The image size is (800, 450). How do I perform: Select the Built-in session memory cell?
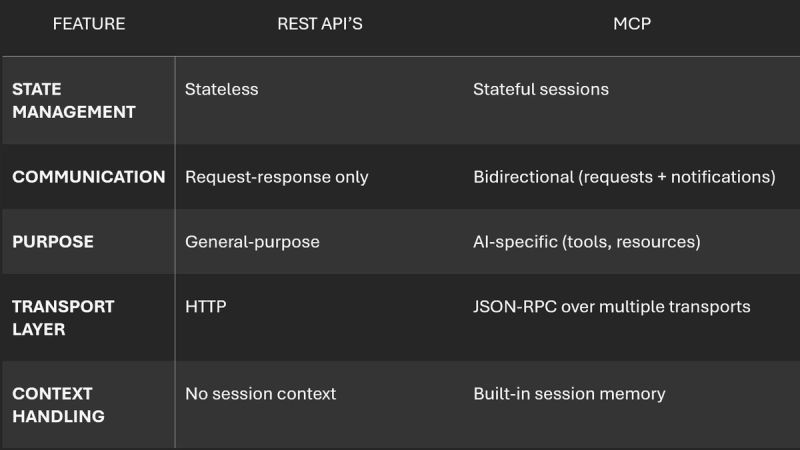[x=568, y=394]
